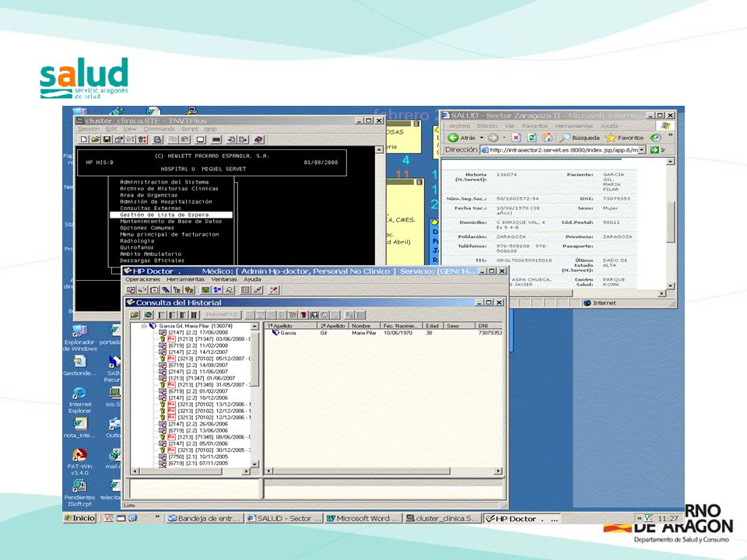
Task: Select tree entry [1213] [71347] 01/06/2007
Action: (x=197, y=378)
